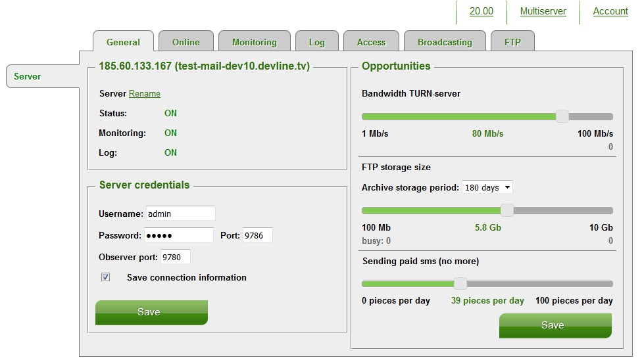Viewport: 642px width, 364px height.
Task: Click the FTP storage size slider handle
Action: (x=507, y=211)
